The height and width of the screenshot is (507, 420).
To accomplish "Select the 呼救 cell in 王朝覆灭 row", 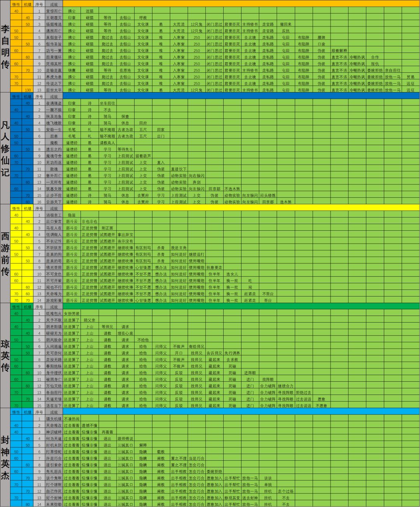I will (143, 18).
